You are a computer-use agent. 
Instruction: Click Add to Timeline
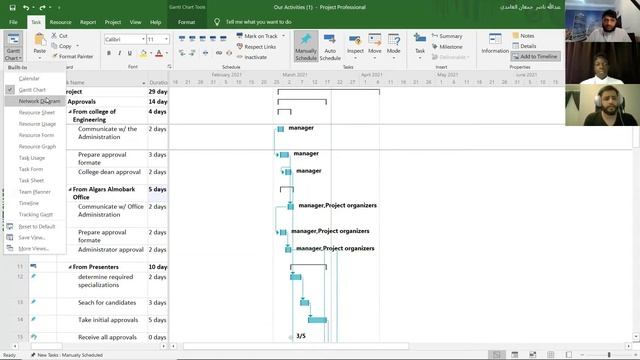pyautogui.click(x=535, y=56)
